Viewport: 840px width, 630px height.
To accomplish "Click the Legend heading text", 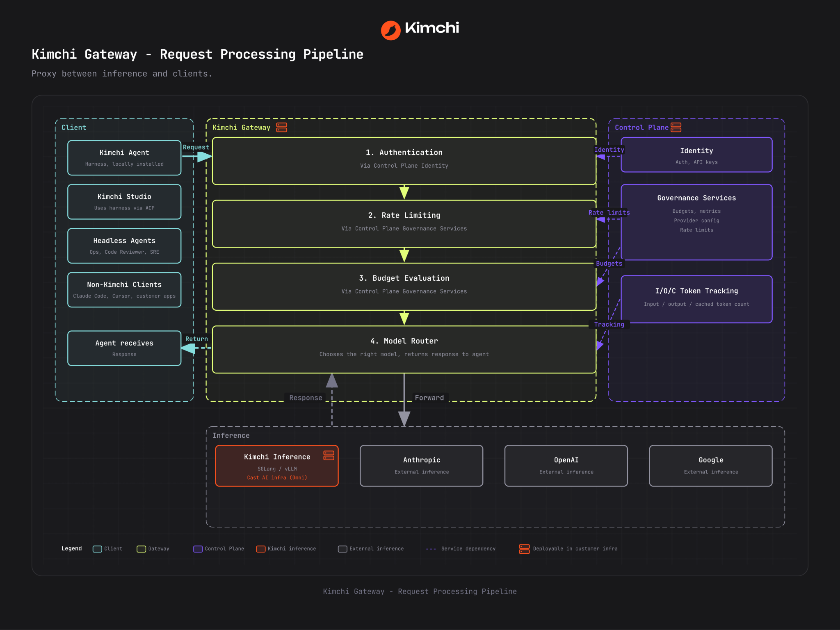I will click(71, 549).
